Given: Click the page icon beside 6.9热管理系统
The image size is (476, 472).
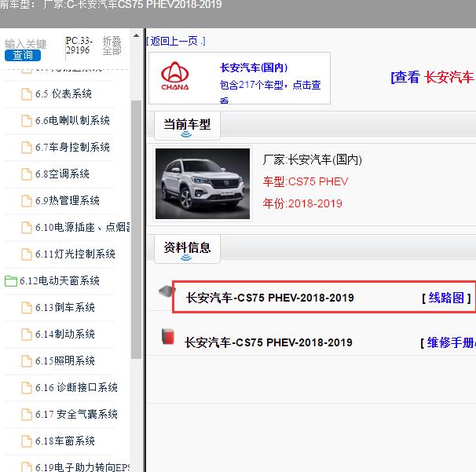Looking at the screenshot, I should click(x=27, y=201).
